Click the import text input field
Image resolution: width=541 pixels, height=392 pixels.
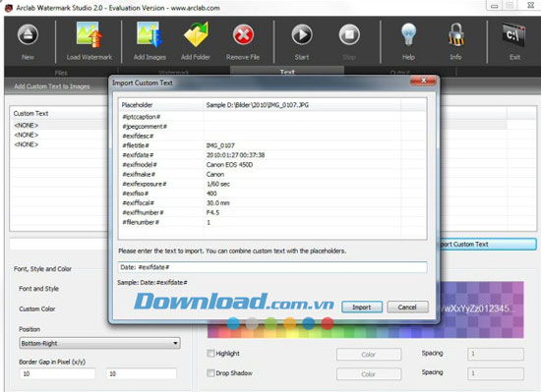point(272,267)
